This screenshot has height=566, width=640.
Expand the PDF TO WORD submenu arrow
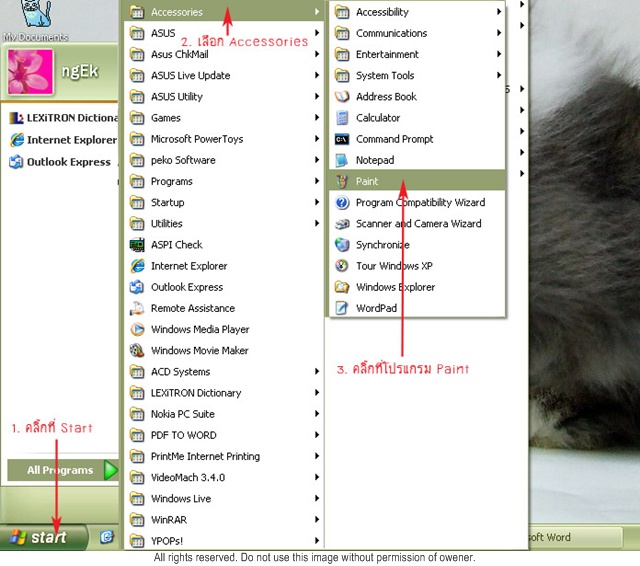coord(317,435)
